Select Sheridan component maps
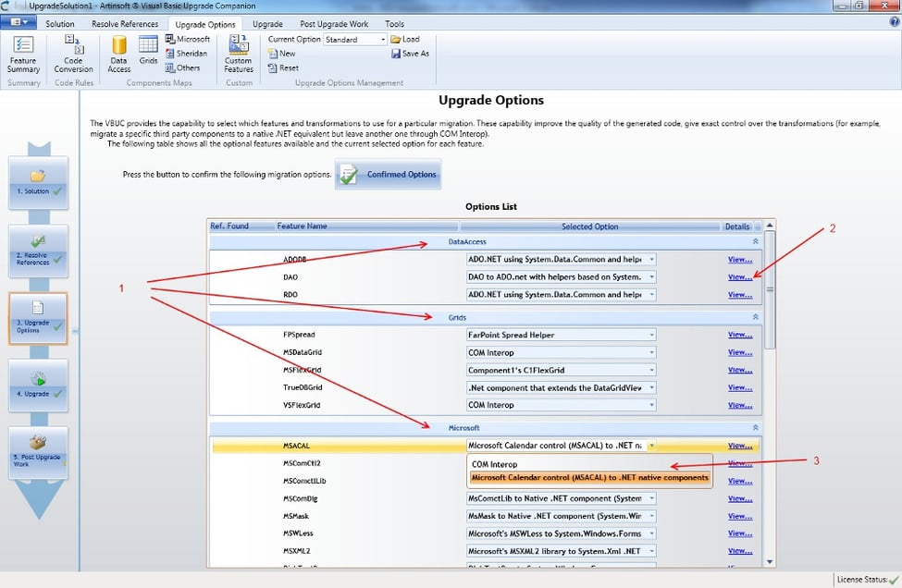The height and width of the screenshot is (588, 902). tap(186, 54)
